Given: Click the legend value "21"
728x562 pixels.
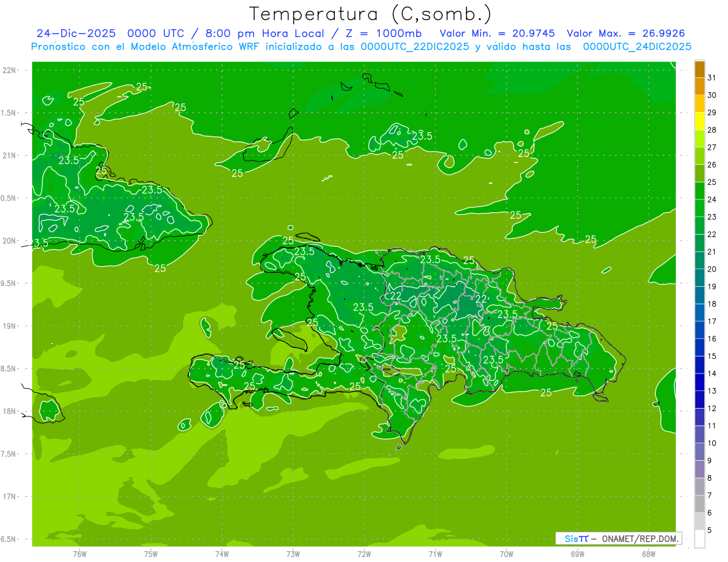Looking at the screenshot, I should [712, 252].
